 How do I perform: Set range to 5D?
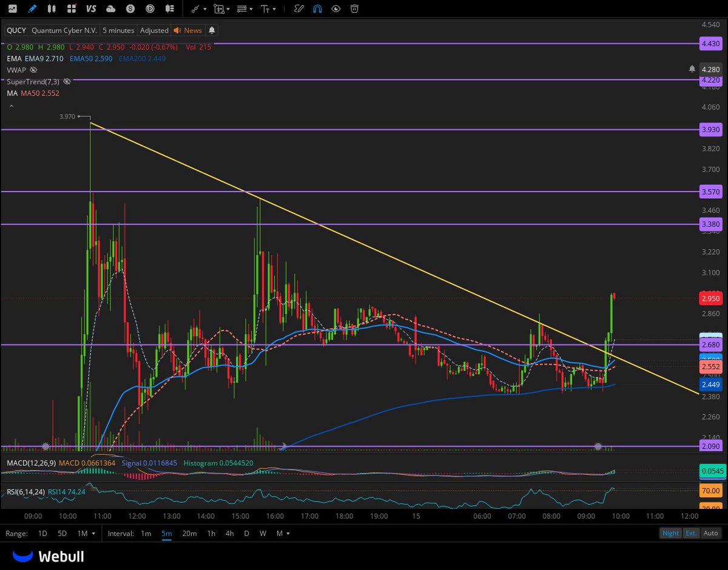(62, 533)
